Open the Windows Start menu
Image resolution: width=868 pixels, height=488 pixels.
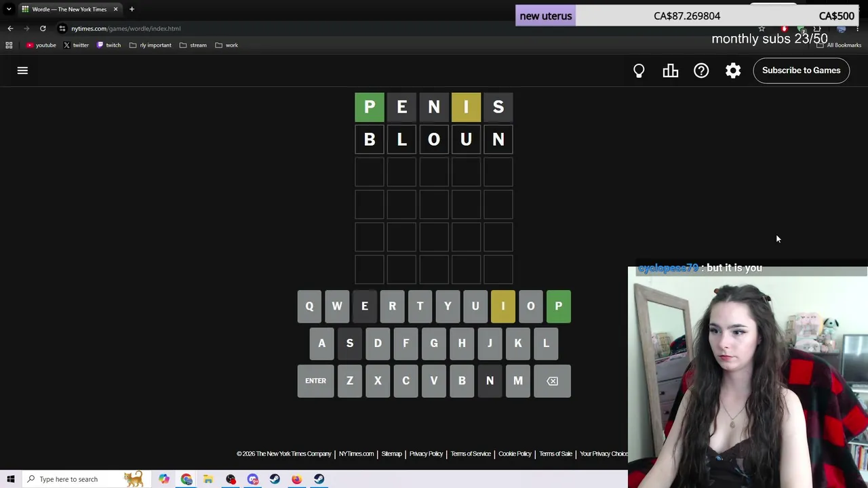(11, 479)
